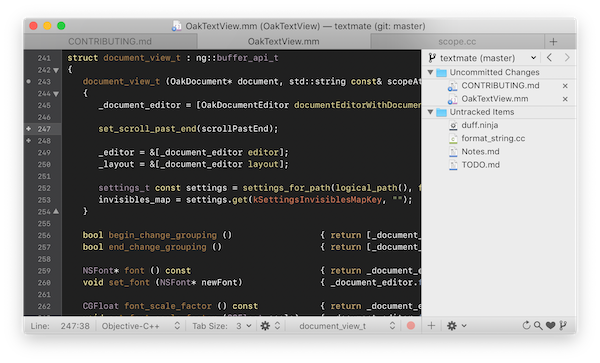Click the Notes.md file icon

[x=453, y=152]
